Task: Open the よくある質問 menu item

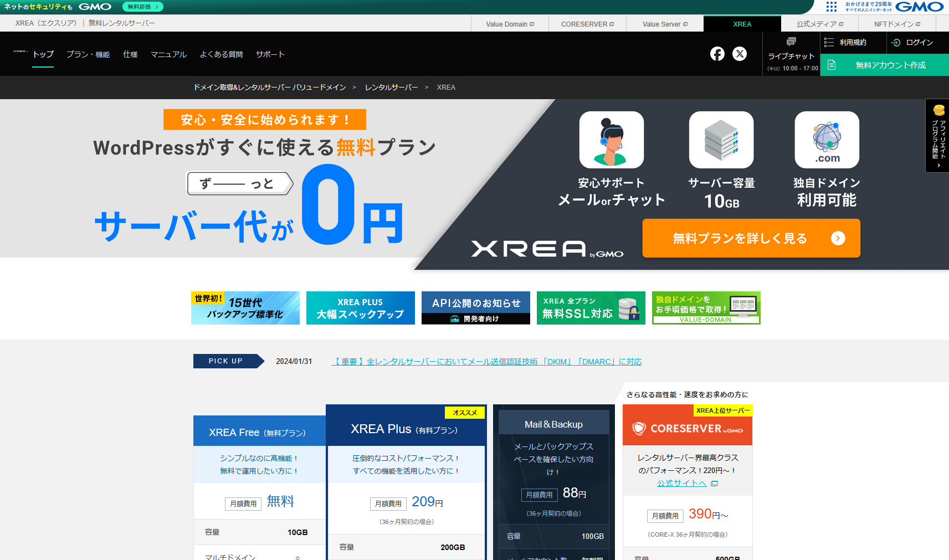Action: [220, 54]
